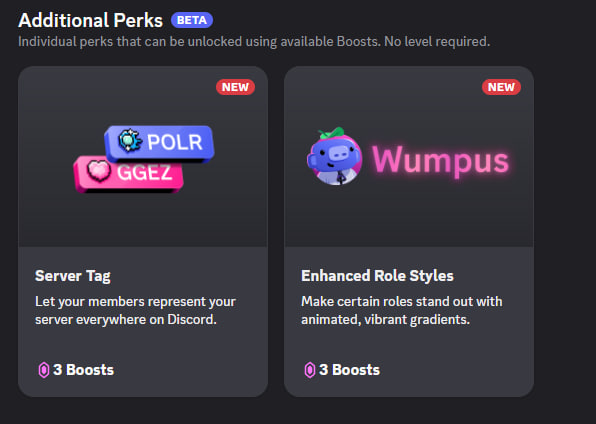
Task: Click the glowing pink Wumpus name text
Action: (x=440, y=160)
